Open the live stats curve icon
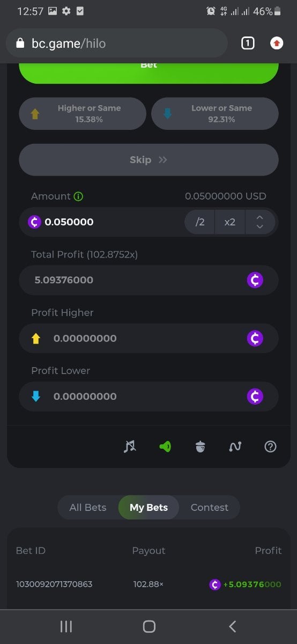This screenshot has width=297, height=644. 235,447
